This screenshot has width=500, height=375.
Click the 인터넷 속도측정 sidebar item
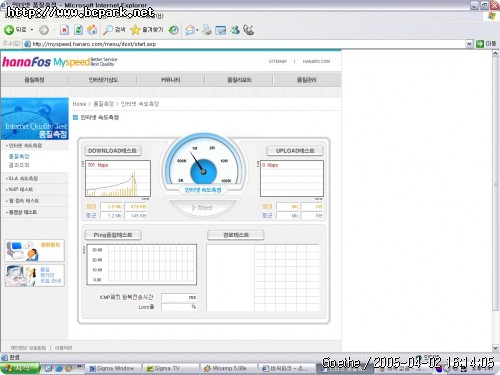pyautogui.click(x=25, y=146)
